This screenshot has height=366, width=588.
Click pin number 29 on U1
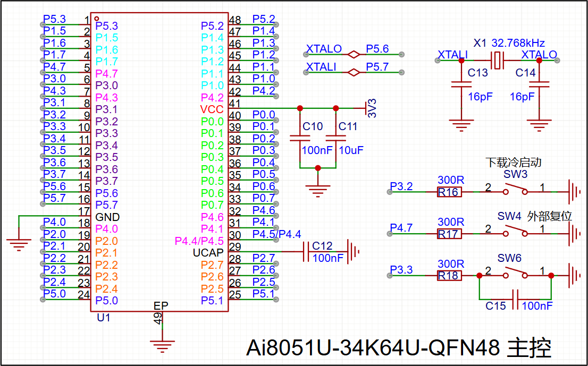click(x=235, y=247)
